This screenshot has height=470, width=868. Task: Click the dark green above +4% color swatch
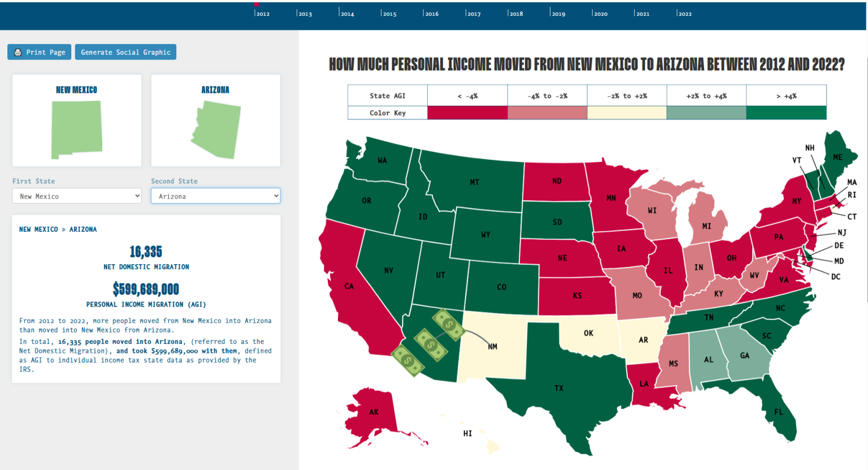(786, 113)
